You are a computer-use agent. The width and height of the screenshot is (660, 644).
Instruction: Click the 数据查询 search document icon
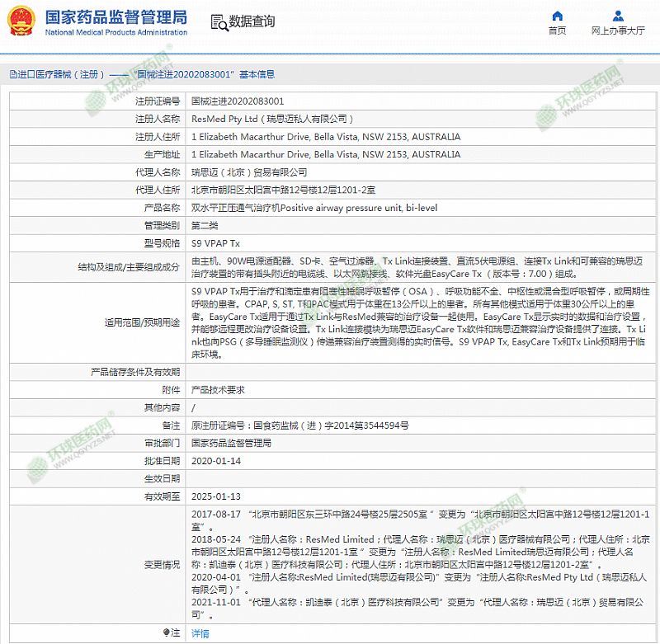(218, 22)
